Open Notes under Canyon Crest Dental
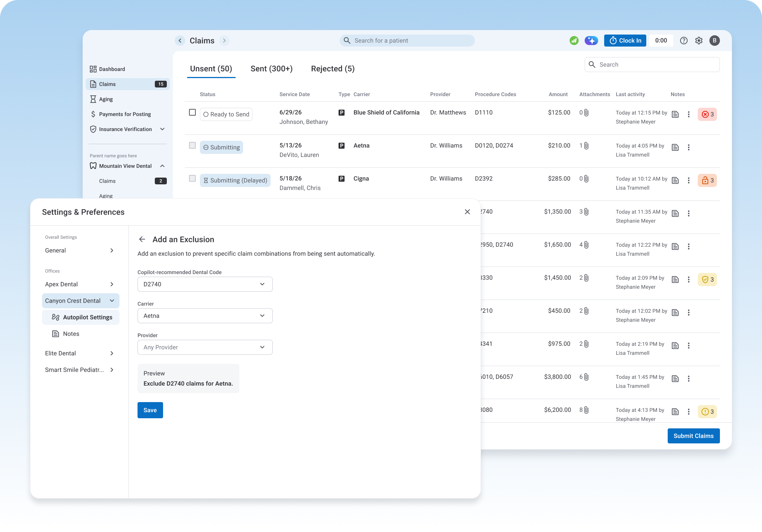Screen dimensions: 762x532 [81, 334]
